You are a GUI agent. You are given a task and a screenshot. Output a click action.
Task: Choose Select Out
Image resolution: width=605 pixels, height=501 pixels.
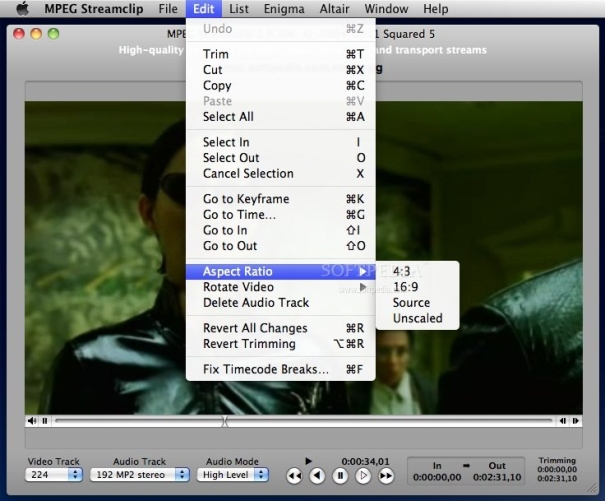pyautogui.click(x=281, y=158)
